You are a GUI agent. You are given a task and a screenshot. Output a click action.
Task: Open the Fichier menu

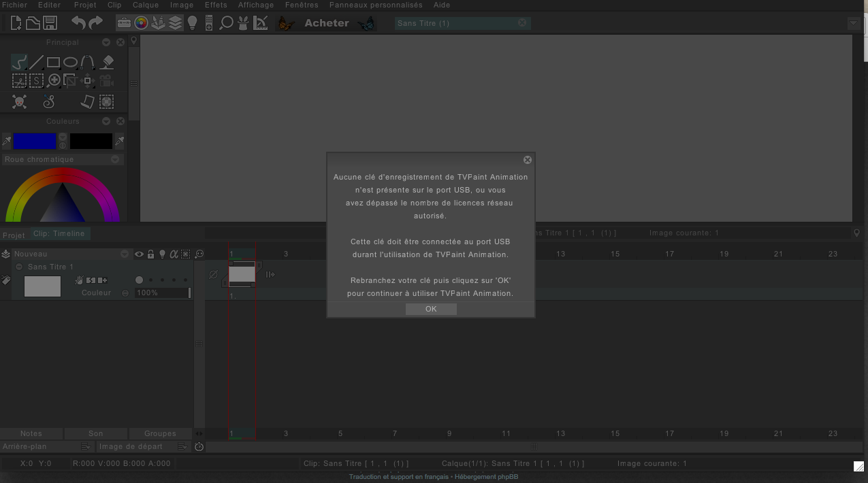pos(15,5)
